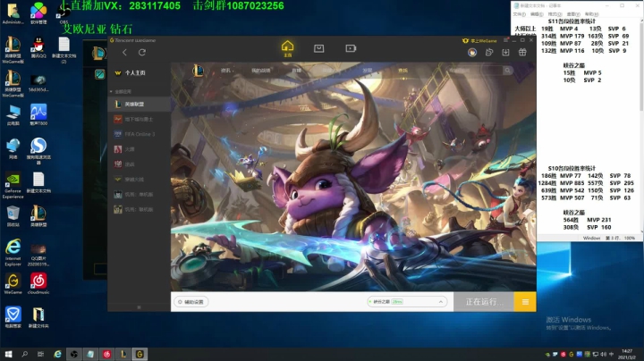This screenshot has width=644, height=361.
Task: Open the 资讯 tab in game page
Action: click(225, 71)
